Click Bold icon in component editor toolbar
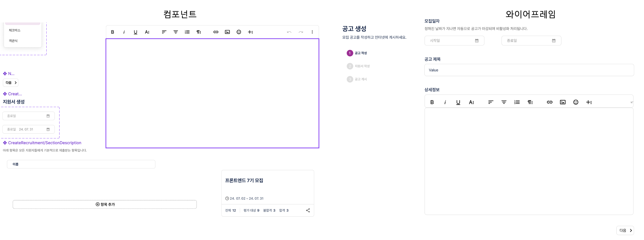 pyautogui.click(x=112, y=32)
